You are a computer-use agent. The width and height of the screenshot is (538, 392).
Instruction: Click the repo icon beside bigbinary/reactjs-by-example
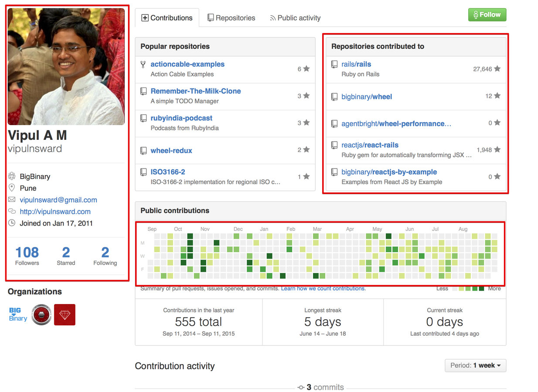coord(334,172)
